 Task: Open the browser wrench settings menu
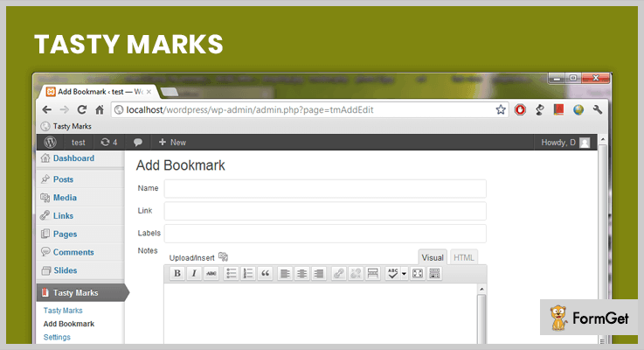click(598, 109)
